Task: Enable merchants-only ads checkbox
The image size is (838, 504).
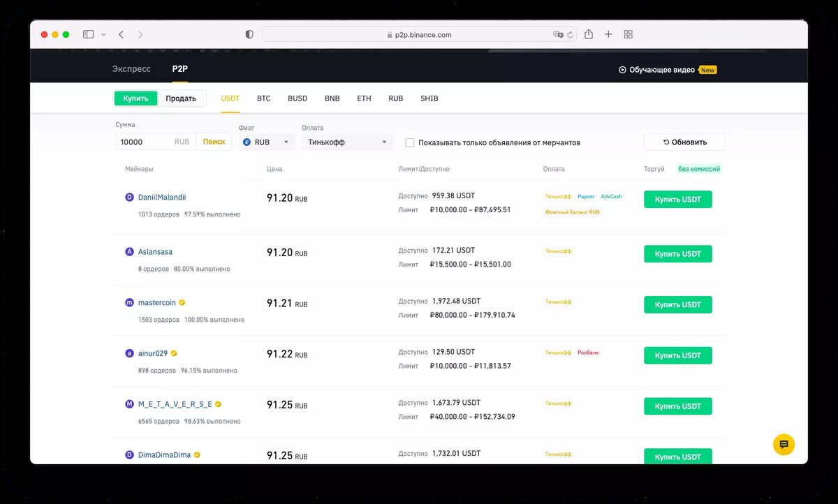Action: [410, 142]
